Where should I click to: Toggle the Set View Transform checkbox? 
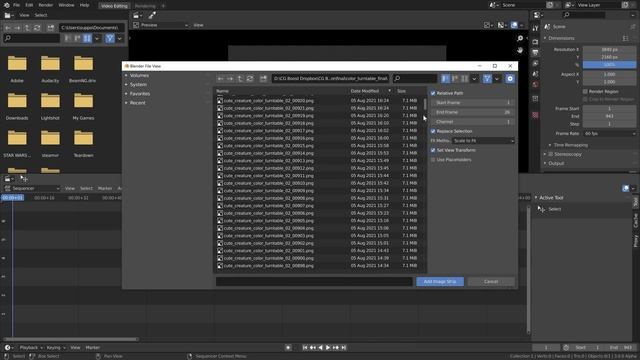click(433, 150)
